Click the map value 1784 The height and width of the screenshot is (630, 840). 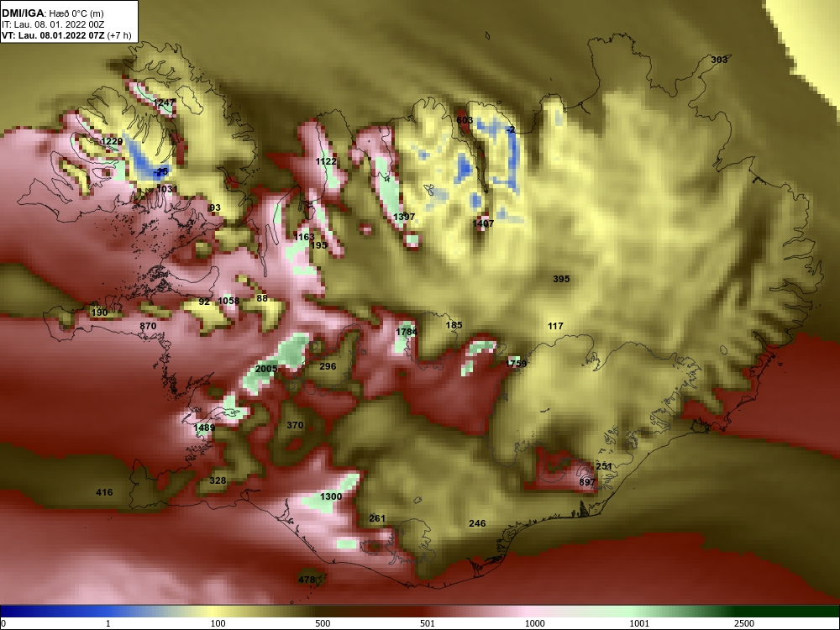(407, 332)
